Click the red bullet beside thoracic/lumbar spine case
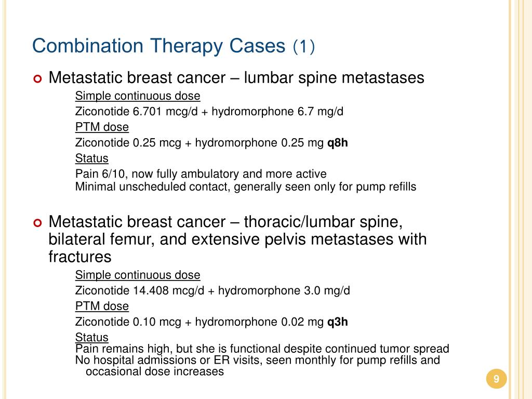 click(x=37, y=223)
